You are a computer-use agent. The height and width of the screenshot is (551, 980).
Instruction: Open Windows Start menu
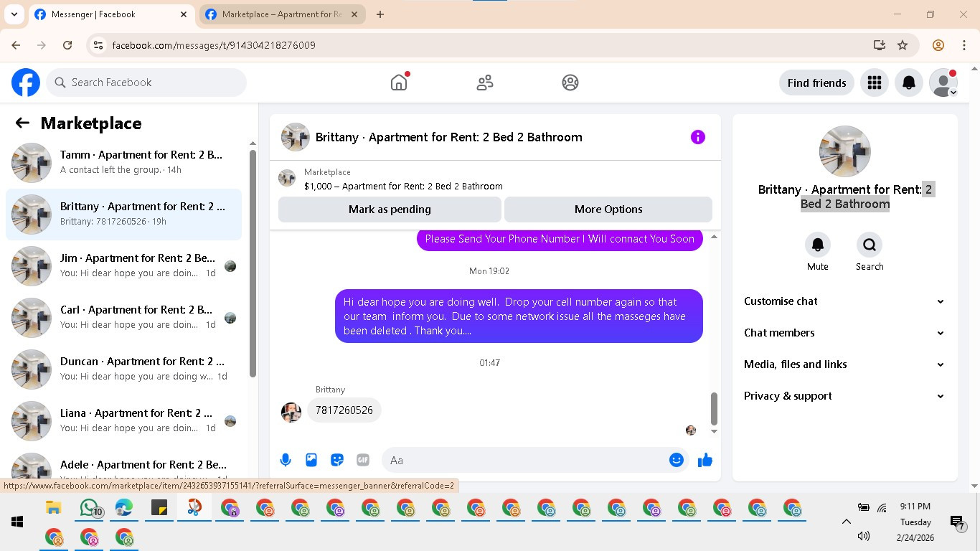pos(17,522)
